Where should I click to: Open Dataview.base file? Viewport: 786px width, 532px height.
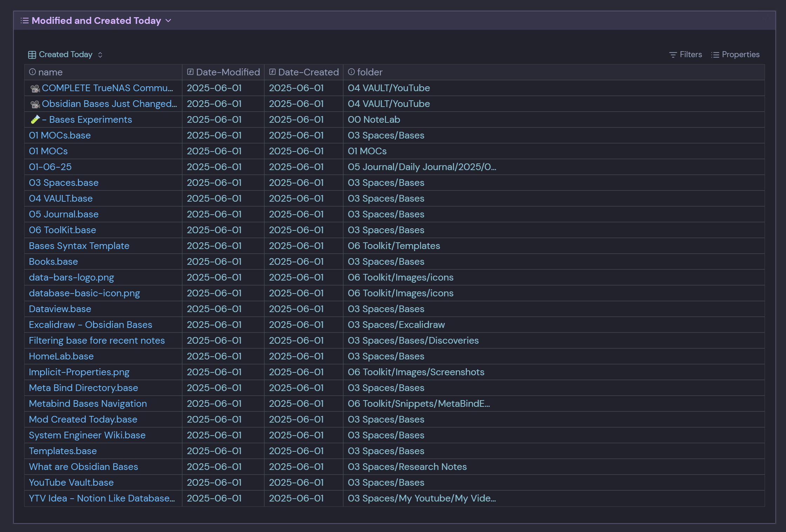[x=60, y=309]
